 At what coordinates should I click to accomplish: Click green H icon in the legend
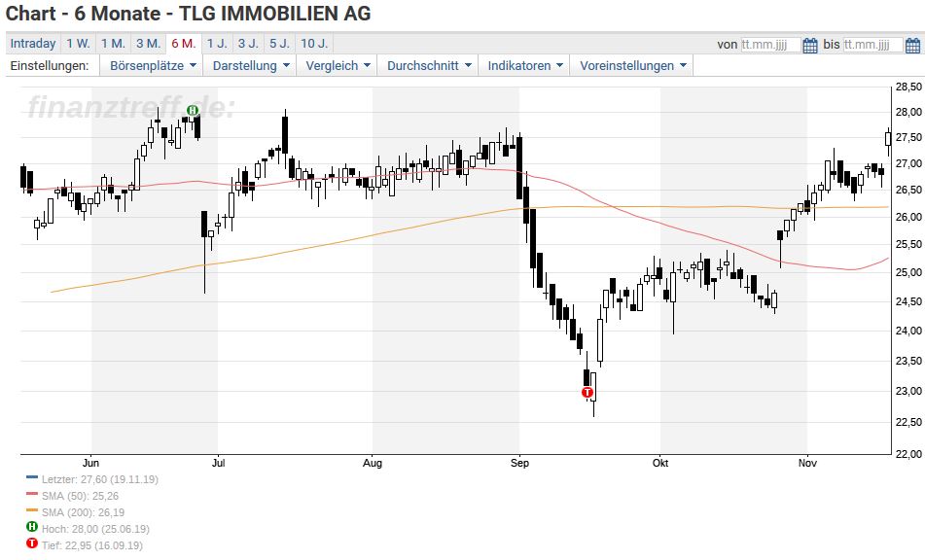[32, 527]
